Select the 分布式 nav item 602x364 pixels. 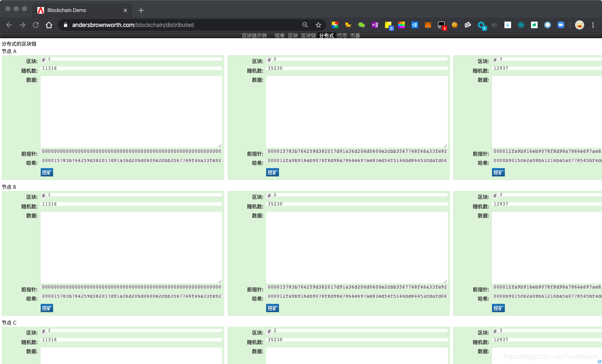[x=326, y=36]
